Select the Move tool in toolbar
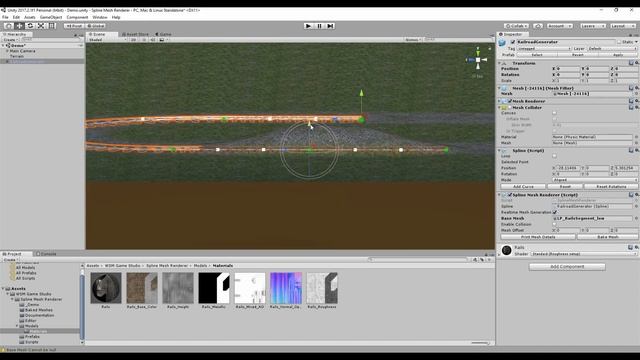The width and height of the screenshot is (640, 360). point(19,26)
